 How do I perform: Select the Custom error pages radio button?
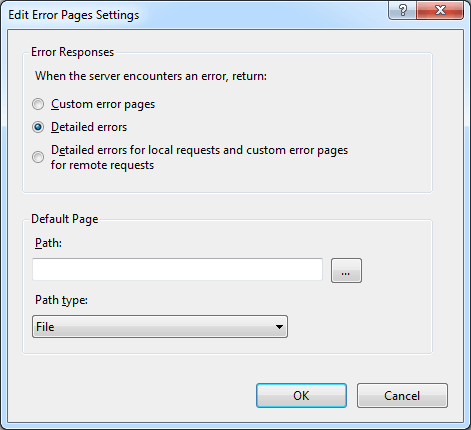tap(38, 104)
